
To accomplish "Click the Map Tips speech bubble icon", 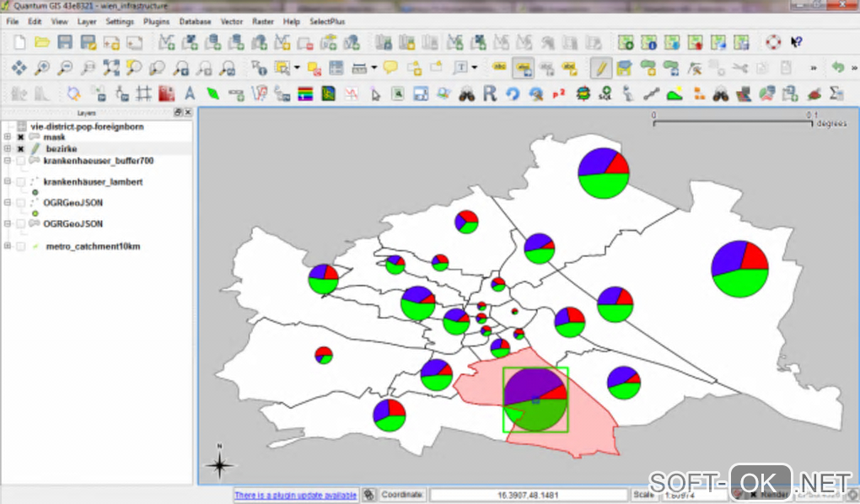I will 390,68.
